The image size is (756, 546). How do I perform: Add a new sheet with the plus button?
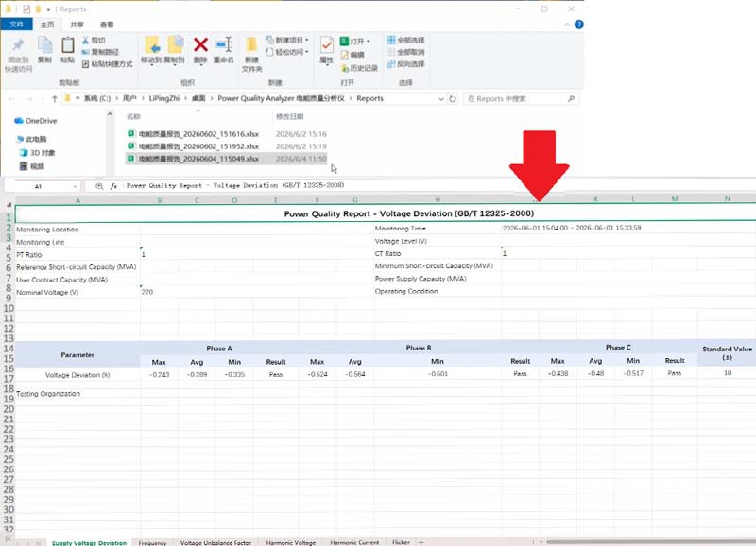pyautogui.click(x=421, y=542)
